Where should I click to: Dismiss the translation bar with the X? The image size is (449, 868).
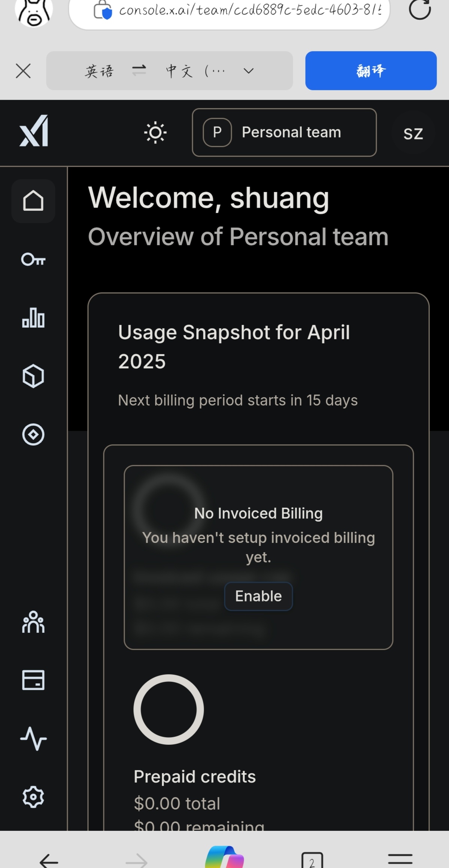coord(23,71)
